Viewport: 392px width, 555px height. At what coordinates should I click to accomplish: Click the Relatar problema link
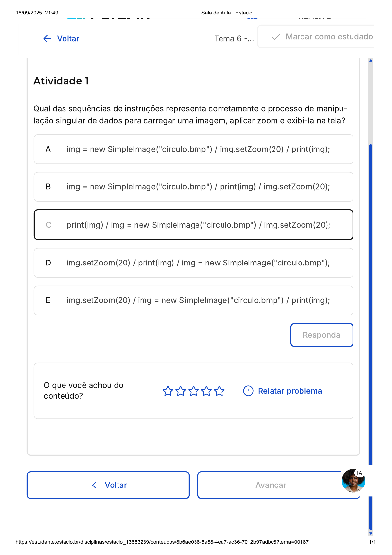[x=290, y=391]
